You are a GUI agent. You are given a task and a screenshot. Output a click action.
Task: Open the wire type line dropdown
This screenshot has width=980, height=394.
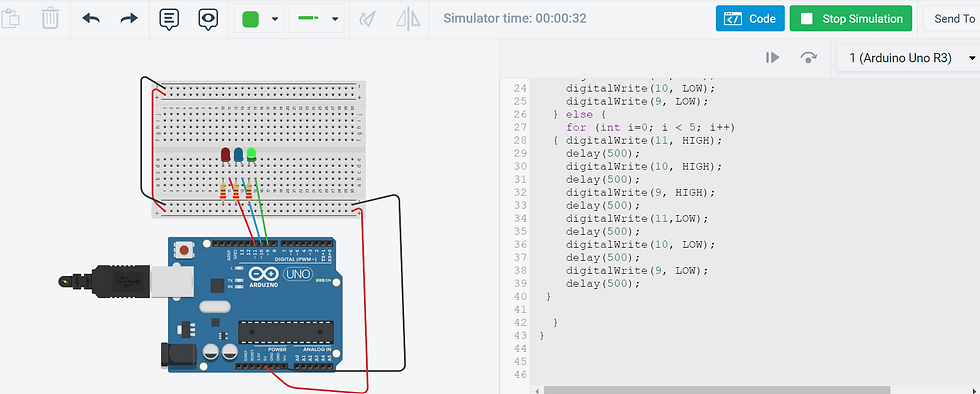(x=317, y=19)
